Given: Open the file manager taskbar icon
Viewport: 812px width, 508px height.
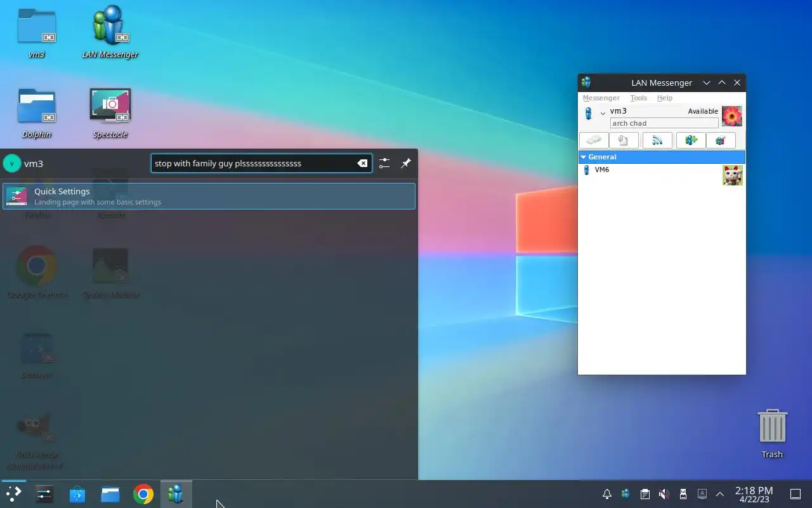Looking at the screenshot, I should [x=110, y=494].
